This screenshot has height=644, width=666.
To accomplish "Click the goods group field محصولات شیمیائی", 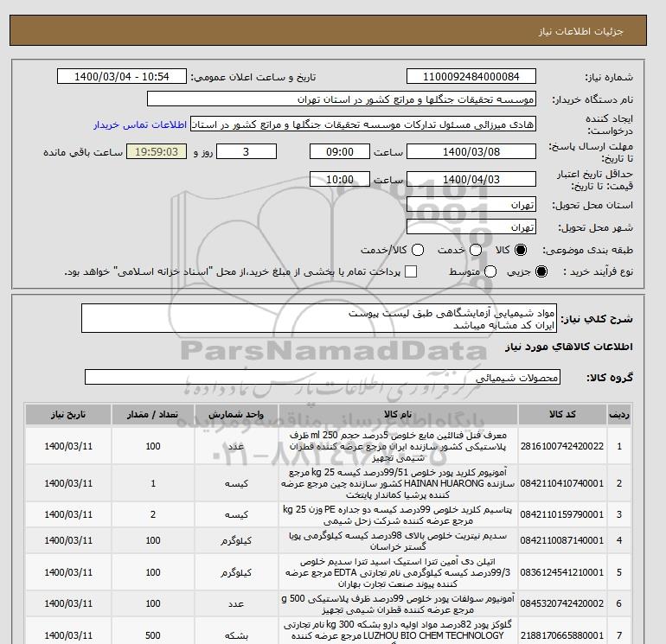I will click(323, 377).
